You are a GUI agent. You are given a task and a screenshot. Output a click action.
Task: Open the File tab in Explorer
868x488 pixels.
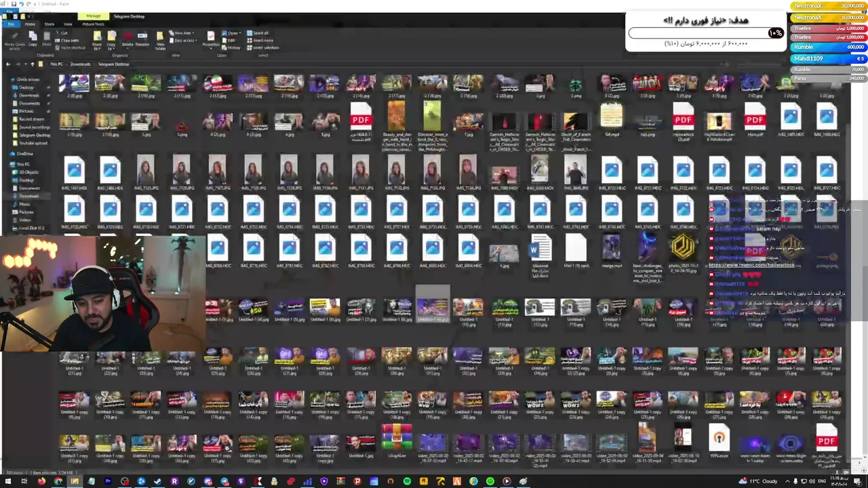pos(11,24)
